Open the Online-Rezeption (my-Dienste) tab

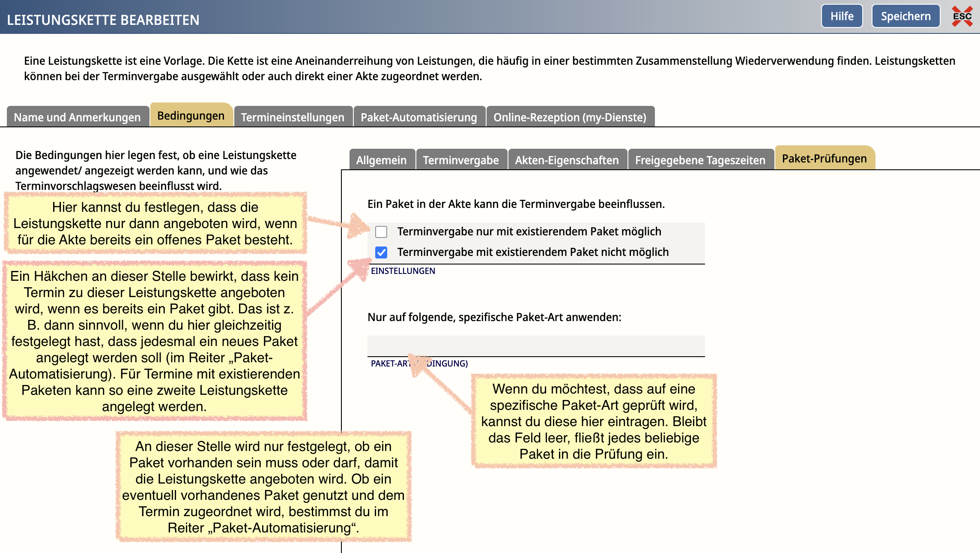point(570,117)
